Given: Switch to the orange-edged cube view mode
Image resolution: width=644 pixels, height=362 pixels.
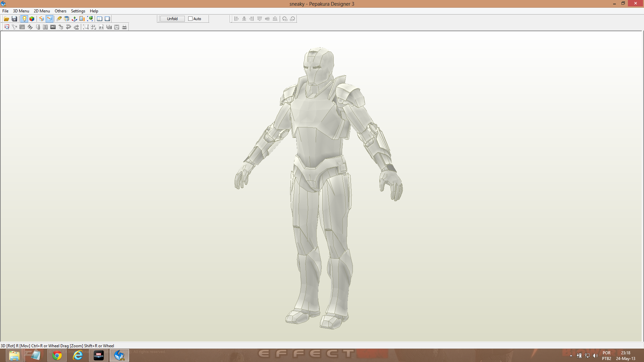Looking at the screenshot, I should 42,19.
